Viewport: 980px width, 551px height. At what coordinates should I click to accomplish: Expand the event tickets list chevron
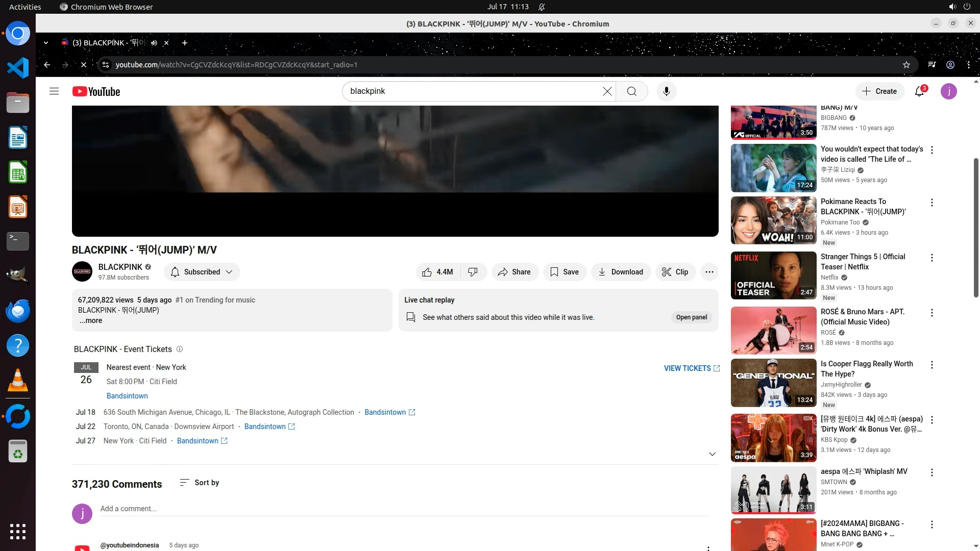[x=712, y=454]
